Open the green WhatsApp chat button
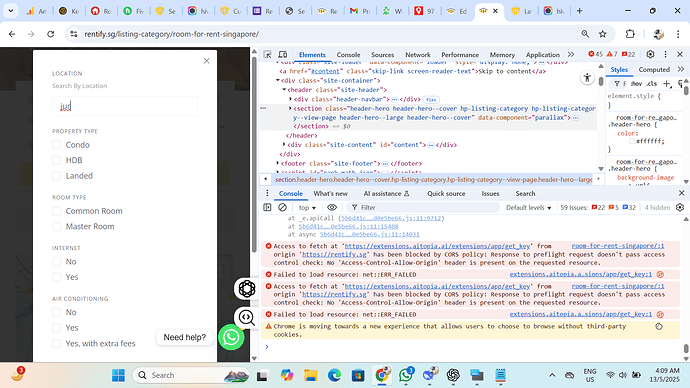690x388 pixels. point(231,337)
